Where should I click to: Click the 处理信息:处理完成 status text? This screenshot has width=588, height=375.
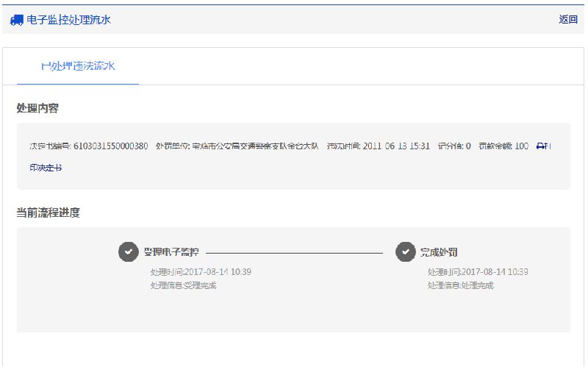point(460,285)
